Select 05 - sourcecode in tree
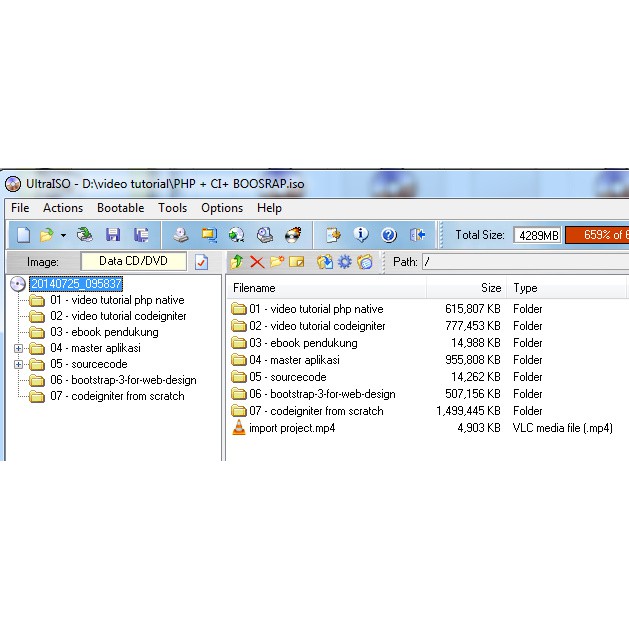Screen dimensions: 629x629 pyautogui.click(x=89, y=364)
